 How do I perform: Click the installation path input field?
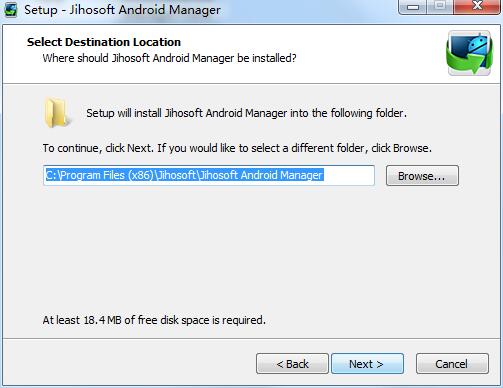coord(209,175)
